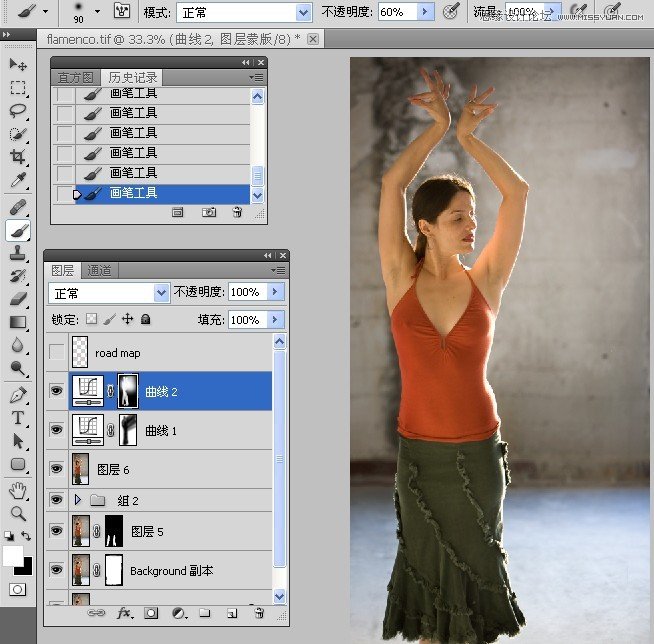Screen dimensions: 654x644
Task: Click the add layer mask icon
Action: [152, 612]
